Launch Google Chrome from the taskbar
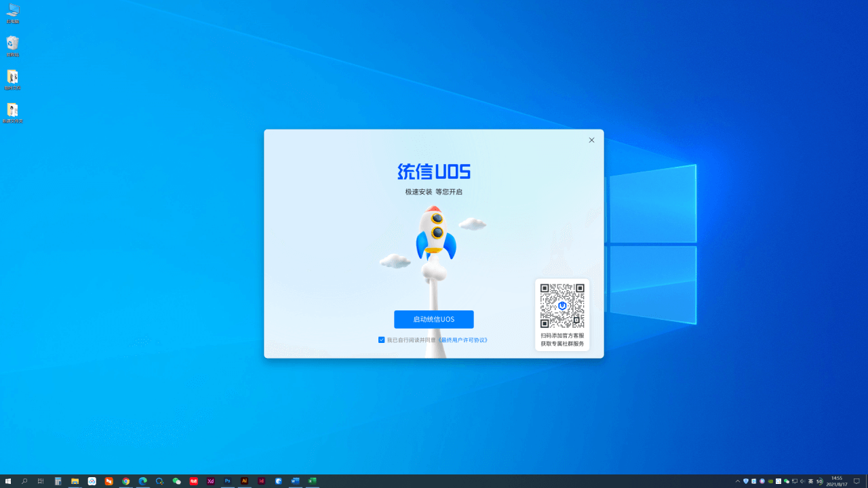 (x=126, y=481)
